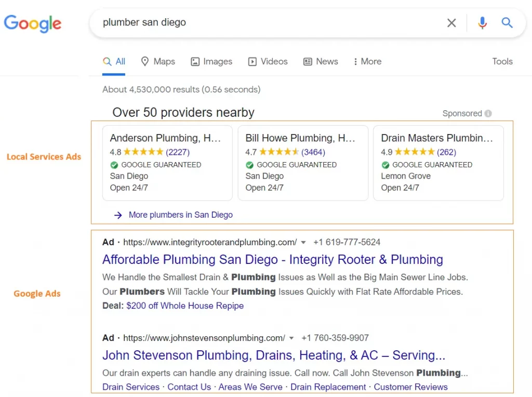Open the Areas We Serve sitelink
Screen dimensions: 532x397
tap(250, 387)
